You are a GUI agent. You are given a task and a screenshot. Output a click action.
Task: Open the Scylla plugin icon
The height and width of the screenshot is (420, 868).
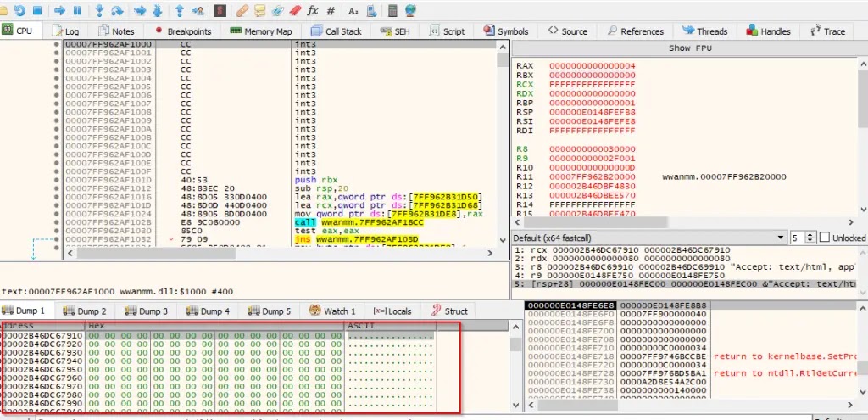220,10
